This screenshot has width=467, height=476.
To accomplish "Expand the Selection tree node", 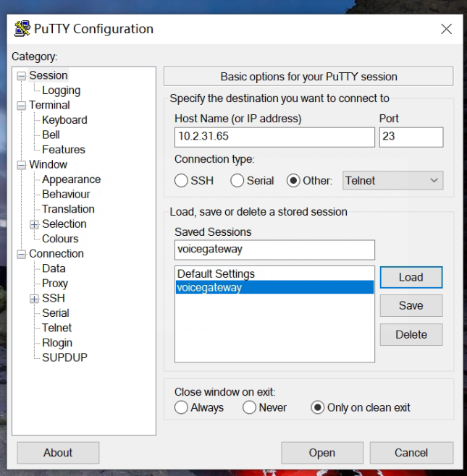I will point(34,224).
